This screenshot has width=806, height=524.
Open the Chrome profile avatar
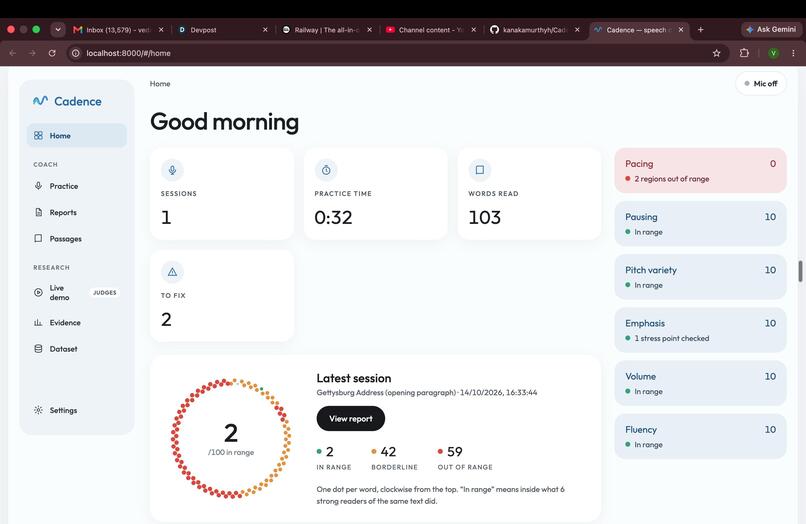point(774,53)
